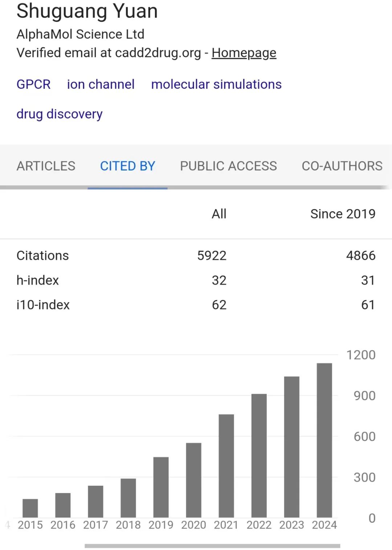The height and width of the screenshot is (550, 392).
Task: Click the Shuguang Yuan profile name
Action: coord(87,11)
